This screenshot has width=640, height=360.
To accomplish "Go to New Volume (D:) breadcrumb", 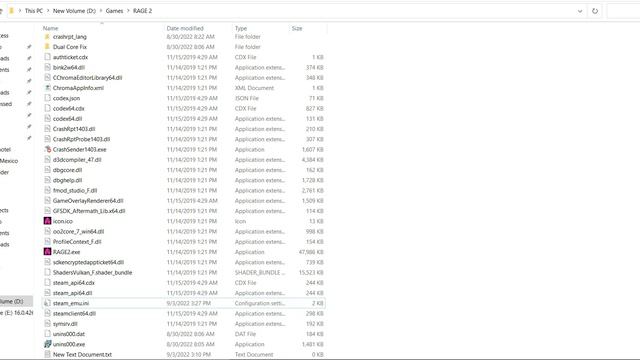I will [x=74, y=11].
